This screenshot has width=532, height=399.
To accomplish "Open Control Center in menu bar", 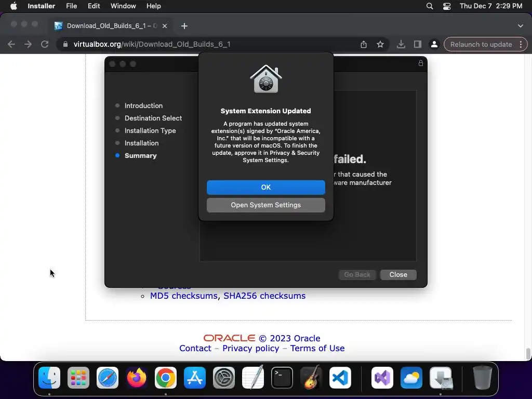I will [446, 6].
